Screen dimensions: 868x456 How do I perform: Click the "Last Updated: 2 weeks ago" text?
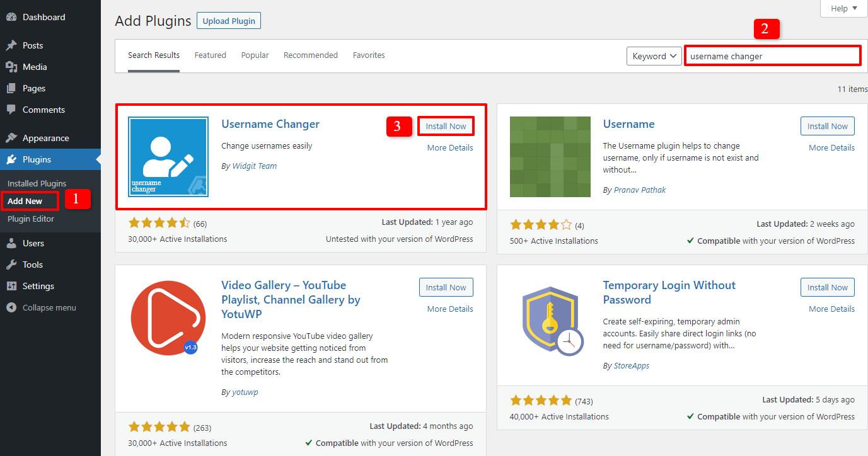pyautogui.click(x=806, y=224)
